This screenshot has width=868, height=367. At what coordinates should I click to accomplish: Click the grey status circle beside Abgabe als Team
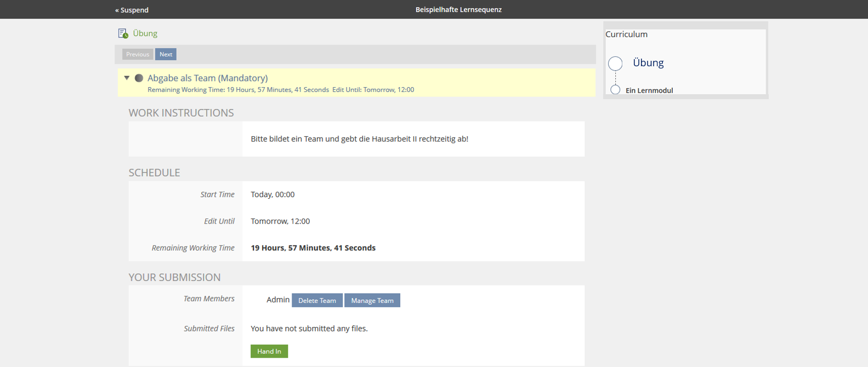pyautogui.click(x=139, y=78)
